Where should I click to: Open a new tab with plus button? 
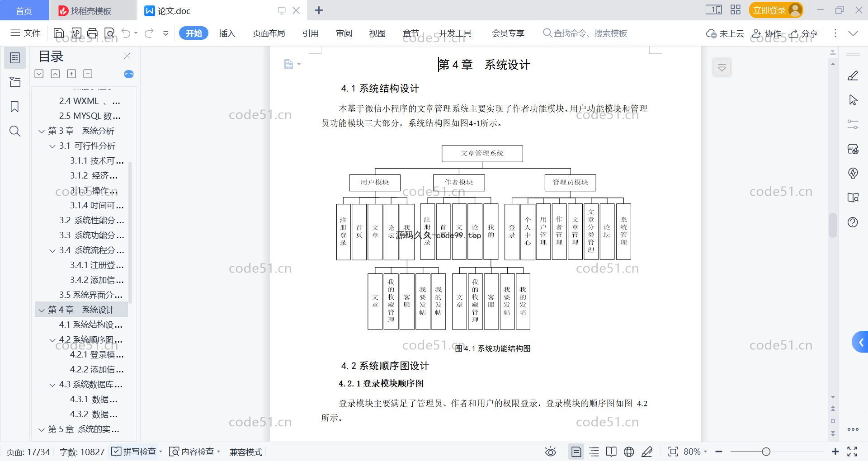click(x=319, y=10)
